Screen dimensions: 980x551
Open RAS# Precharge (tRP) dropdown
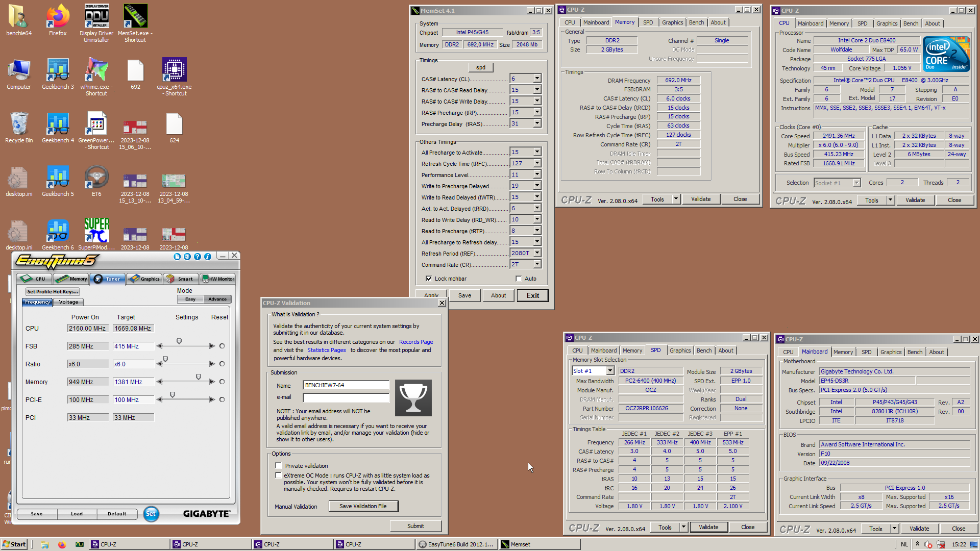(x=537, y=112)
